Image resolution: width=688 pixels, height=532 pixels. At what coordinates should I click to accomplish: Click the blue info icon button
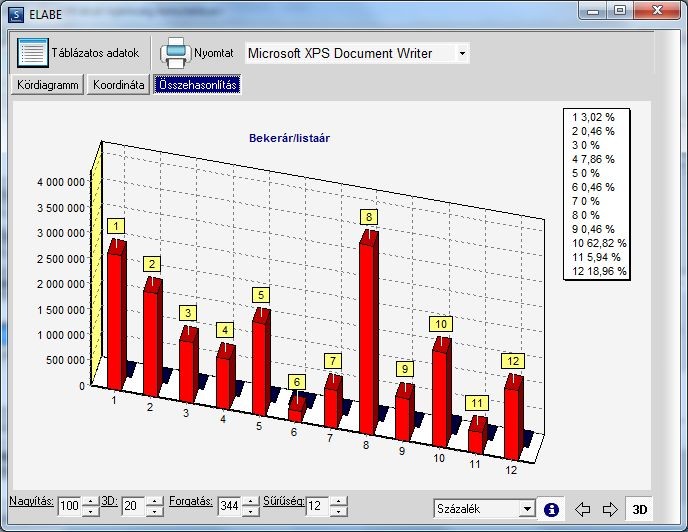[x=551, y=509]
